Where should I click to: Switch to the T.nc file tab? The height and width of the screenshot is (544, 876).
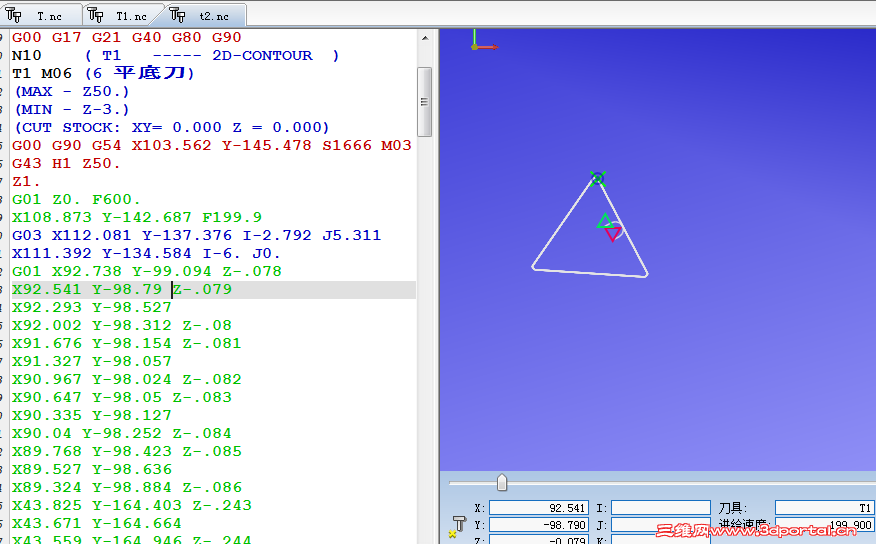(40, 15)
